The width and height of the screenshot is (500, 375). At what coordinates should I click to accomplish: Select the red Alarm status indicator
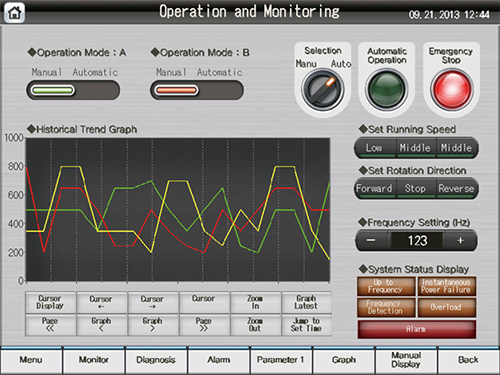click(x=417, y=329)
